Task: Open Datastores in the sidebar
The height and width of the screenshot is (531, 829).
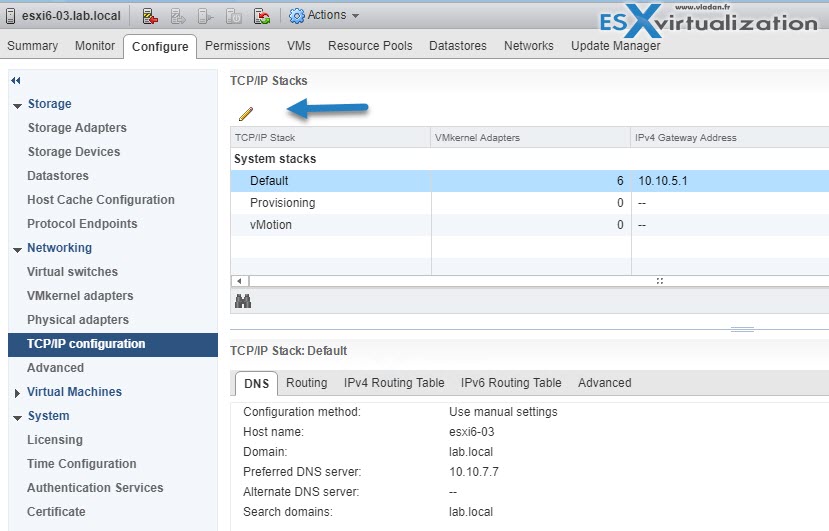Action: (x=58, y=176)
